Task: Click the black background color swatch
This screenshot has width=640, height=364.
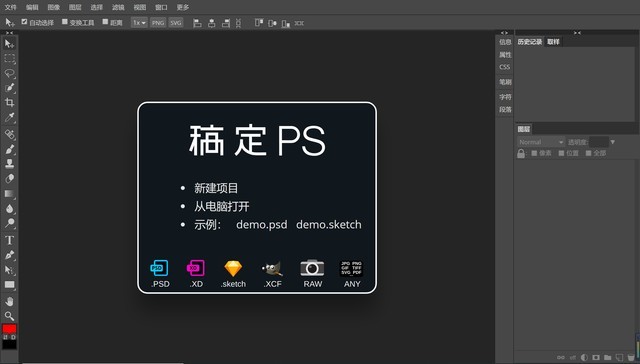Action: (x=9, y=345)
